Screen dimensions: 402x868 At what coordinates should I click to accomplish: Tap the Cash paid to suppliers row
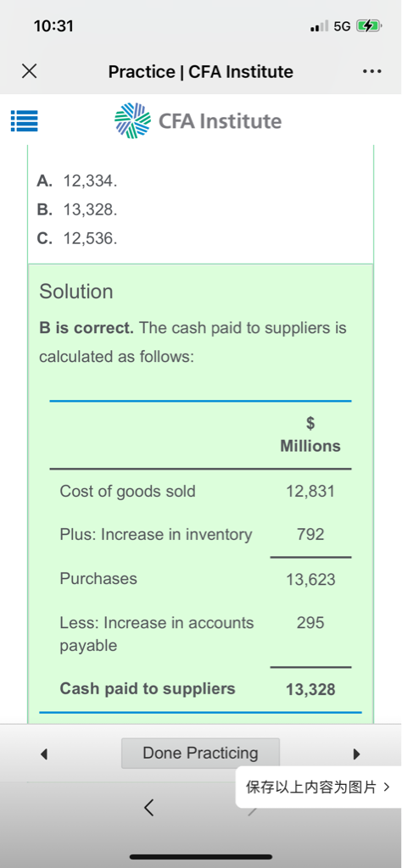coord(200,689)
